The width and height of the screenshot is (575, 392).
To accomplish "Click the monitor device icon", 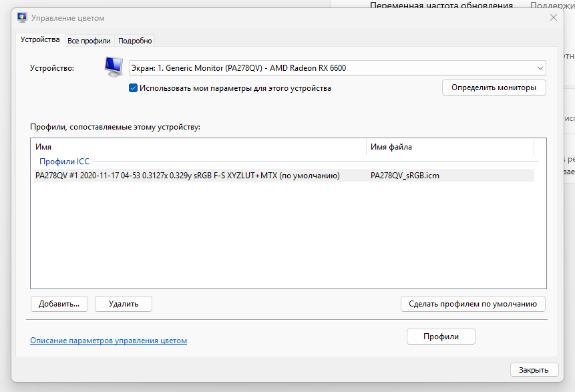I will tap(114, 67).
